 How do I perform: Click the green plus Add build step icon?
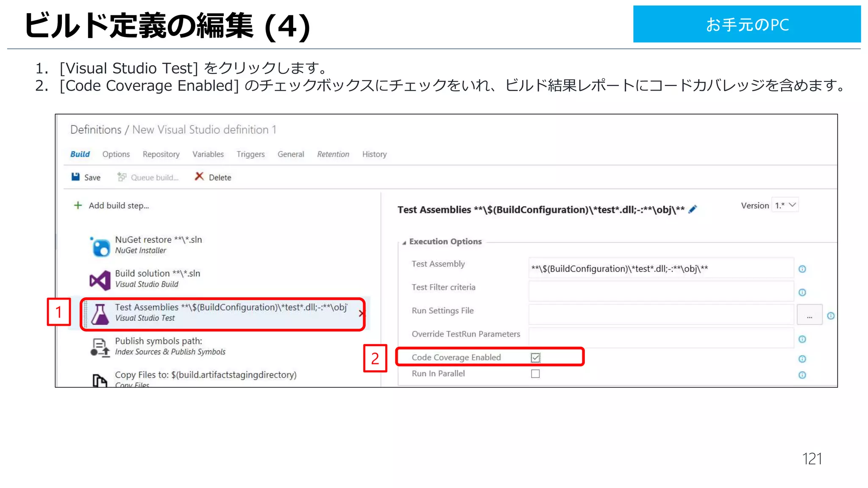click(x=78, y=205)
